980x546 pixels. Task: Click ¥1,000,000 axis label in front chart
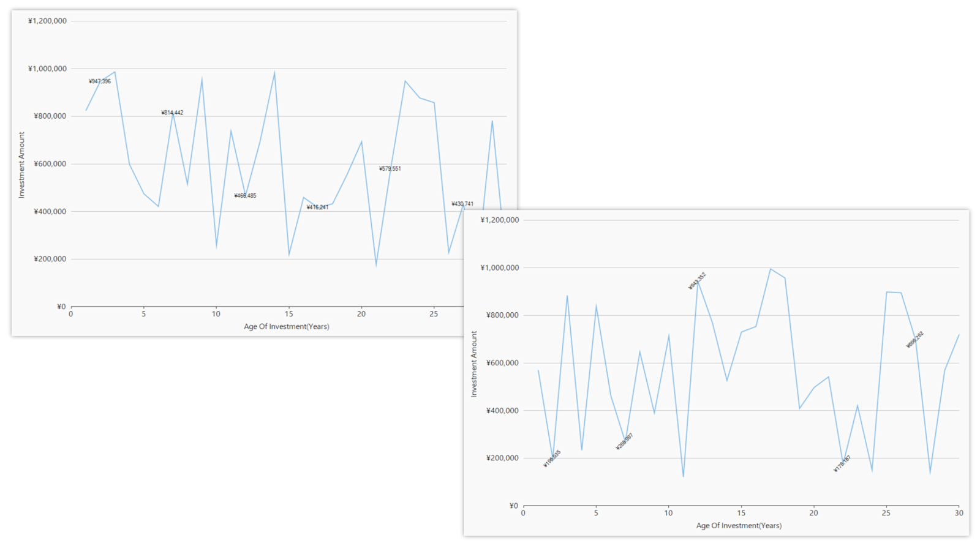pos(500,268)
